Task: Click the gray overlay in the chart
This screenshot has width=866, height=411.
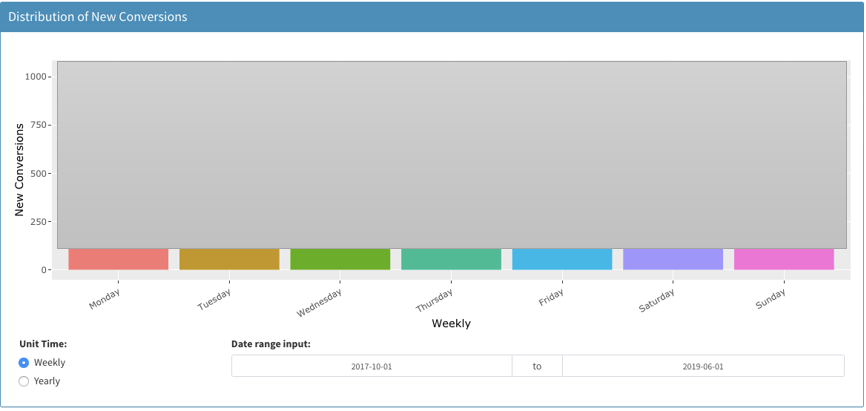Action: pos(452,155)
